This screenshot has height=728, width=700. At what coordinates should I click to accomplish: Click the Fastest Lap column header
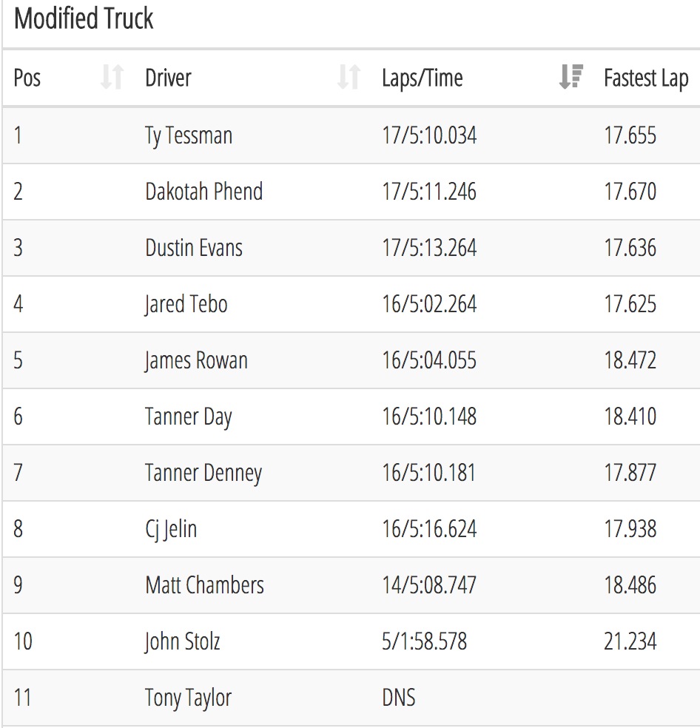pos(646,78)
